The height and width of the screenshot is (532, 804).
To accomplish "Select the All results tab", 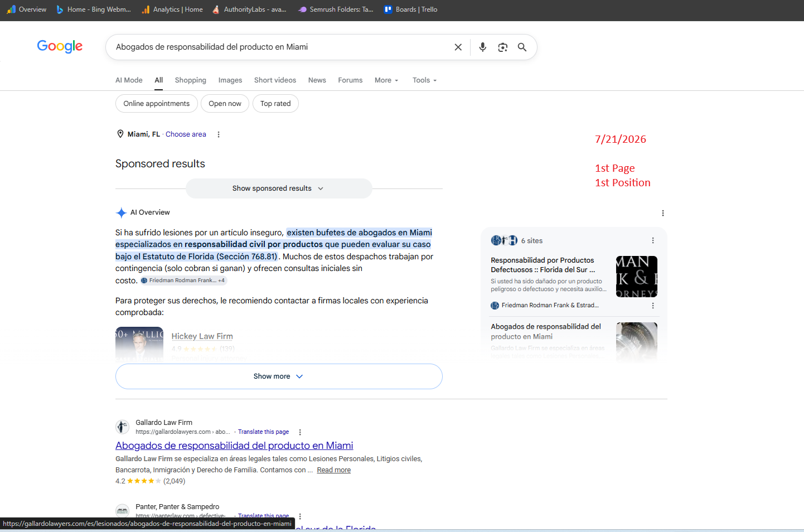I will pos(159,80).
